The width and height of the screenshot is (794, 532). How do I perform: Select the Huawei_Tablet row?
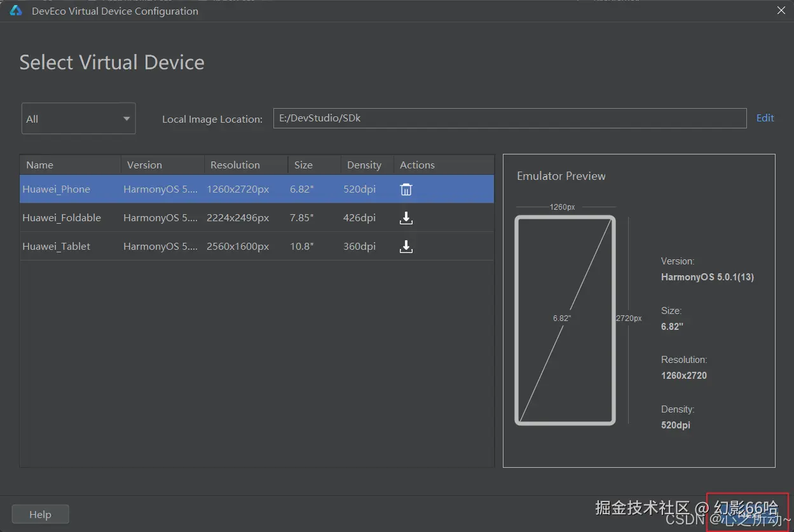(x=257, y=247)
